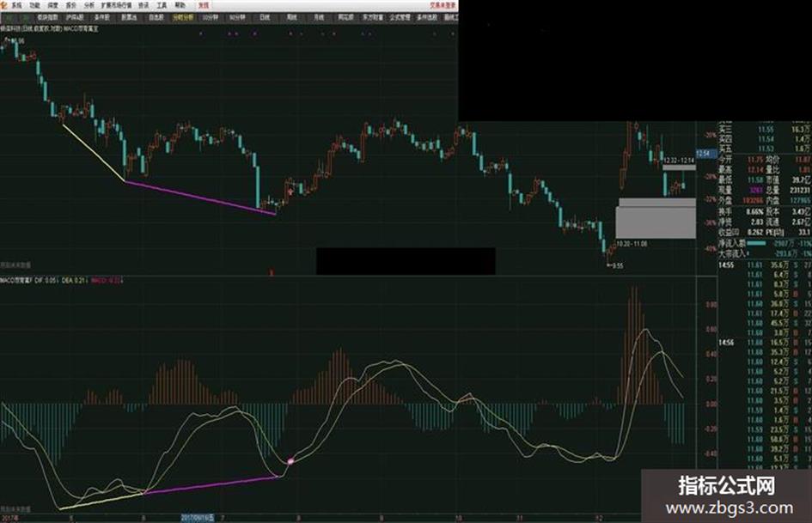Screen dimensions: 812x523
Task: Click the 14:55 tick time entry
Action: pyautogui.click(x=725, y=265)
